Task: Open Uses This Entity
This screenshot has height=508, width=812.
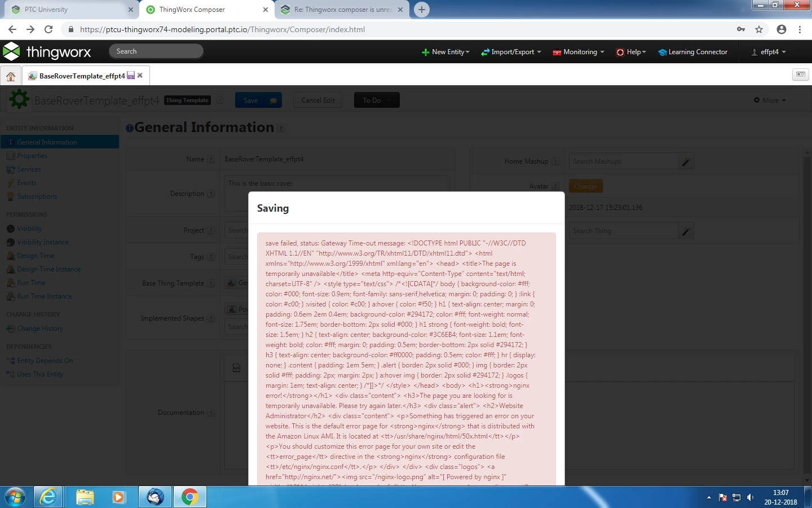Action: click(40, 374)
